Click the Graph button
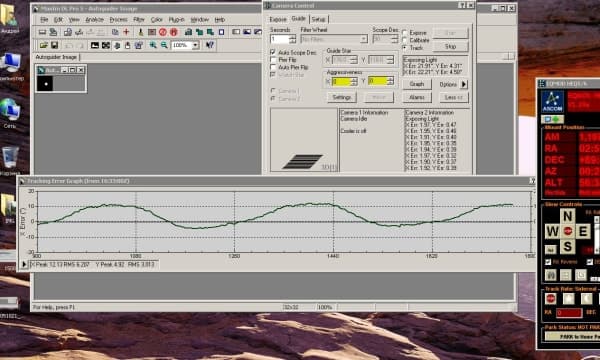Viewport: 600px width, 360px height. click(x=417, y=84)
